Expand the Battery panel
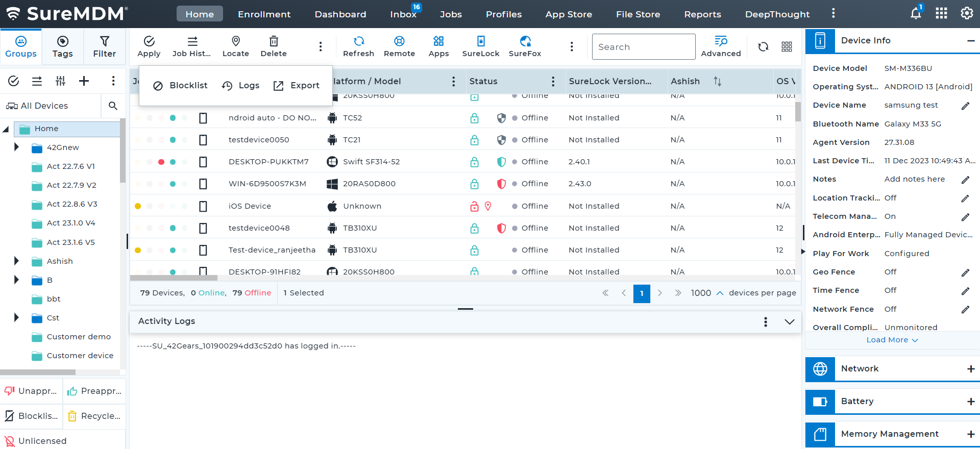The image size is (980, 449). (x=971, y=402)
